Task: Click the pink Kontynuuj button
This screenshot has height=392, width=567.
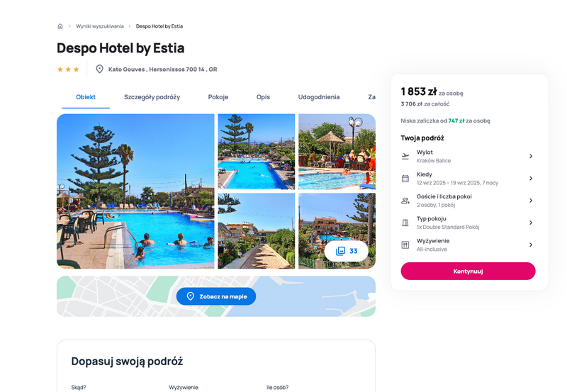Action: (x=468, y=271)
